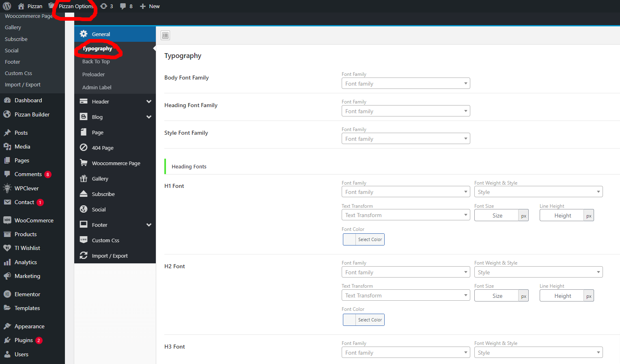Click the H1 Font Size input
The image size is (620, 364).
pyautogui.click(x=497, y=215)
